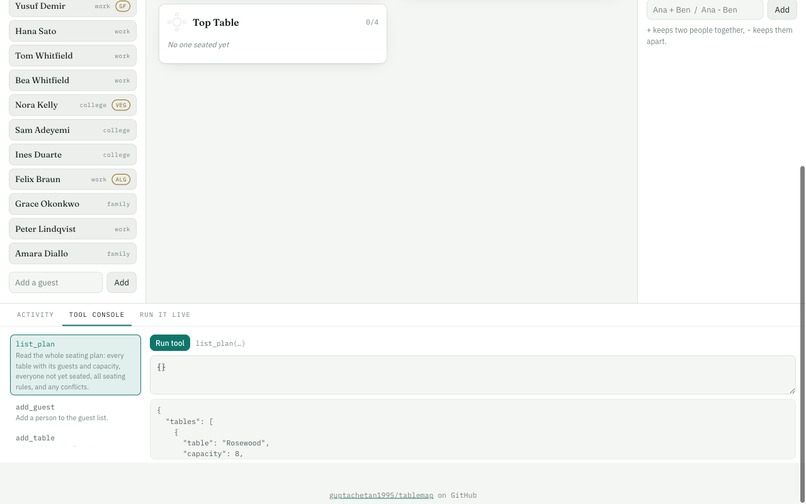Image resolution: width=806 pixels, height=504 pixels.
Task: Click the JSON output panel
Action: (472, 429)
